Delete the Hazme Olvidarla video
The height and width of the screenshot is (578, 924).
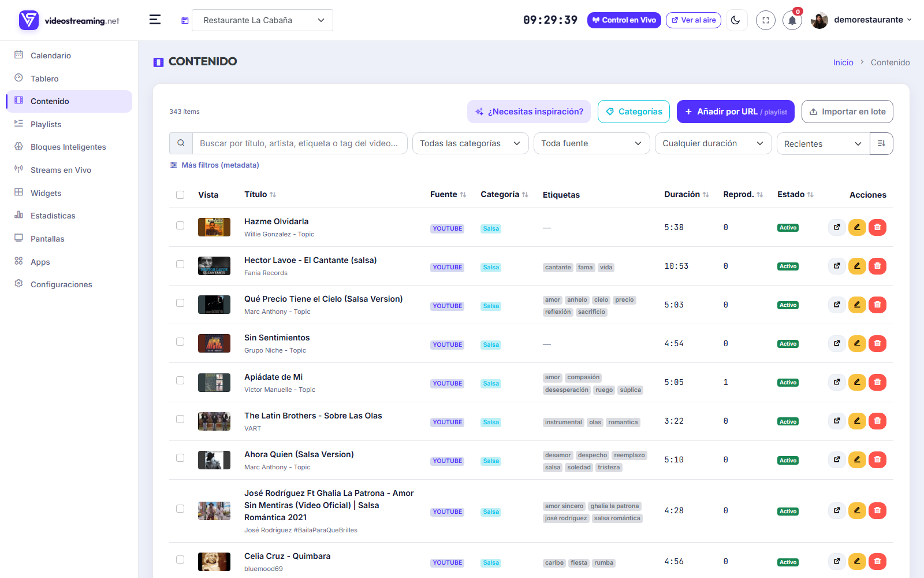point(877,227)
